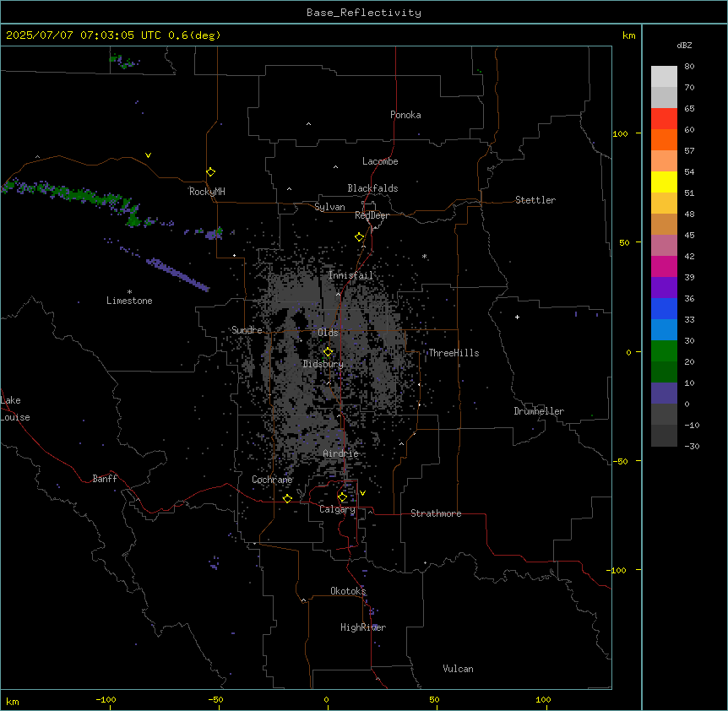The height and width of the screenshot is (711, 728).
Task: Click the yellow V marker northeast of Calgary
Action: pos(362,493)
